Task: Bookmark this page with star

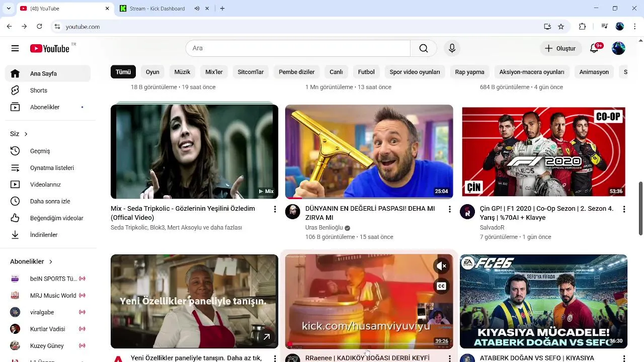Action: point(561,27)
